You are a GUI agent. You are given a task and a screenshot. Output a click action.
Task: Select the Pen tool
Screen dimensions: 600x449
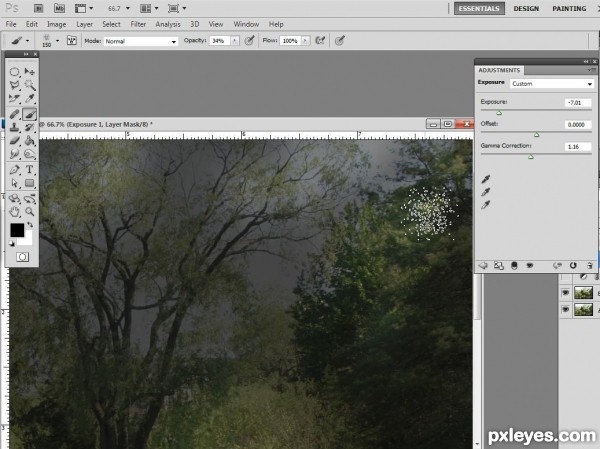tap(15, 170)
